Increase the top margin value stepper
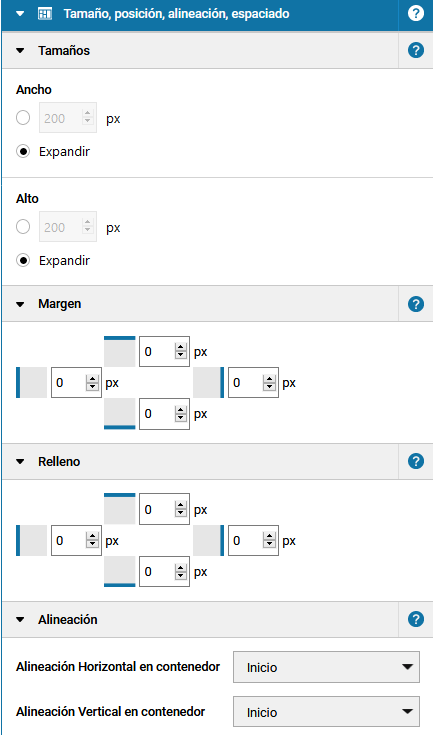 click(180, 347)
